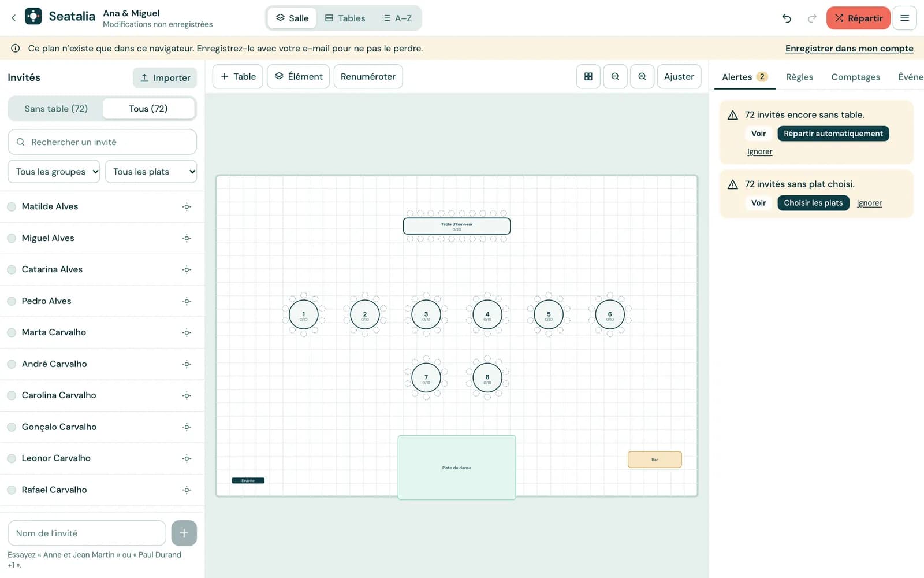Switch to the Tables view tab
The width and height of the screenshot is (924, 578).
pos(345,18)
